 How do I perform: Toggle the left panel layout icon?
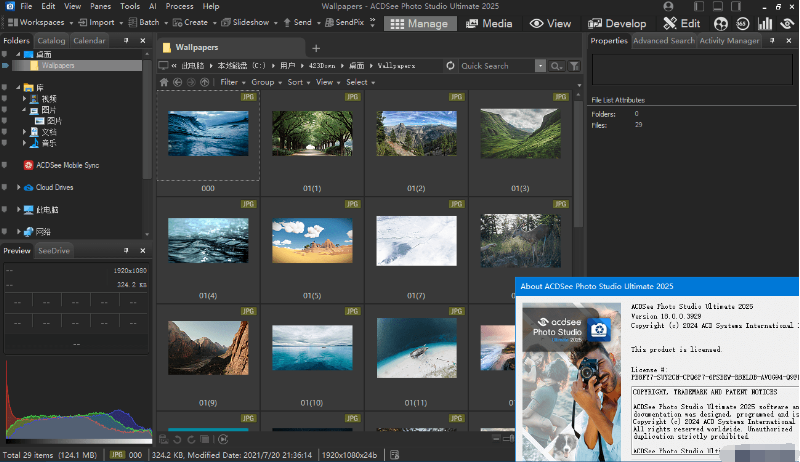[698, 6]
